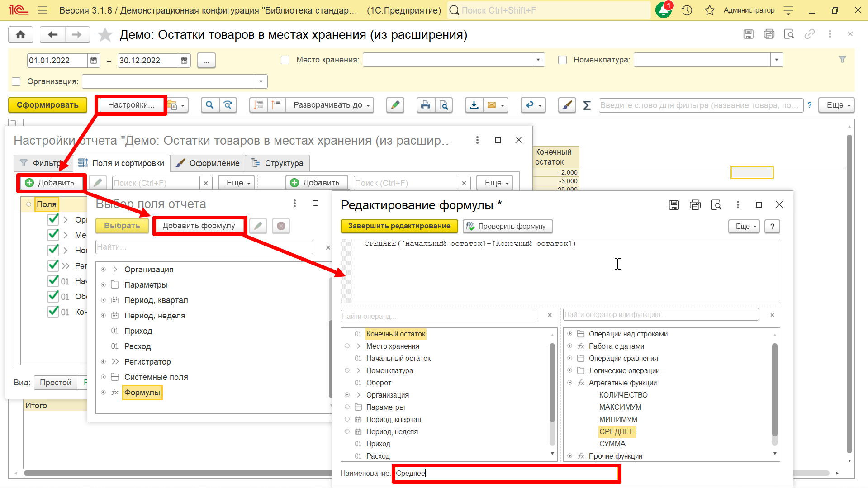Click the Добавить формулу button

(x=199, y=226)
